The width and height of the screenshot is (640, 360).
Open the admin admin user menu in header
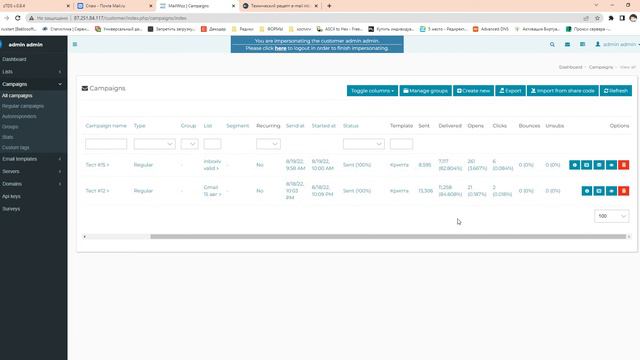(617, 44)
